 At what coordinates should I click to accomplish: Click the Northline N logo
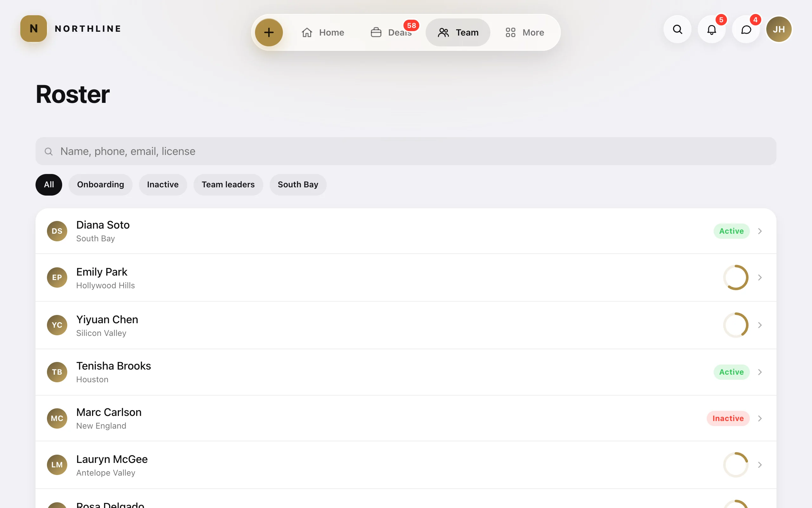point(34,29)
